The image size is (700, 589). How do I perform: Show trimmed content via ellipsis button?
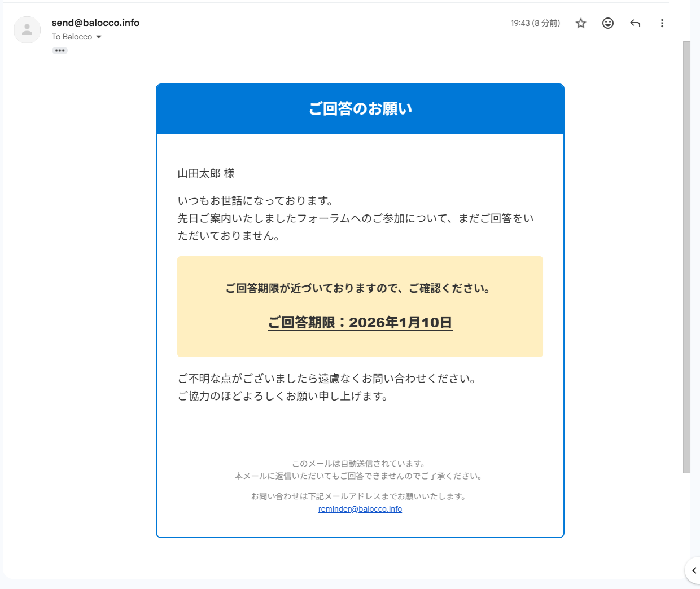(x=60, y=51)
